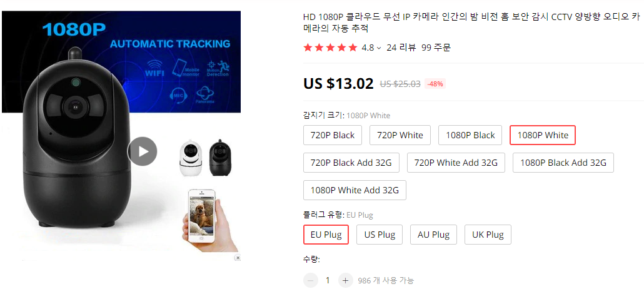
Task: Choose the 1080P Black variant
Action: pos(470,135)
